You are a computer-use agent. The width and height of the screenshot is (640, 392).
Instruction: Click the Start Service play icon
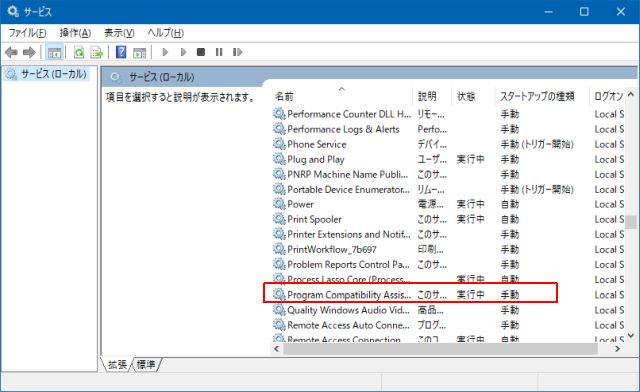[165, 52]
